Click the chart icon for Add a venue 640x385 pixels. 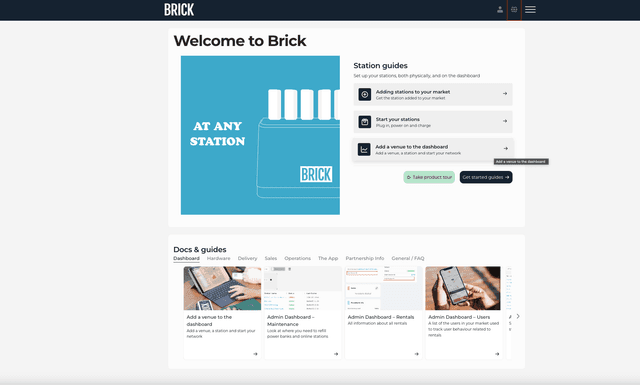pos(364,149)
